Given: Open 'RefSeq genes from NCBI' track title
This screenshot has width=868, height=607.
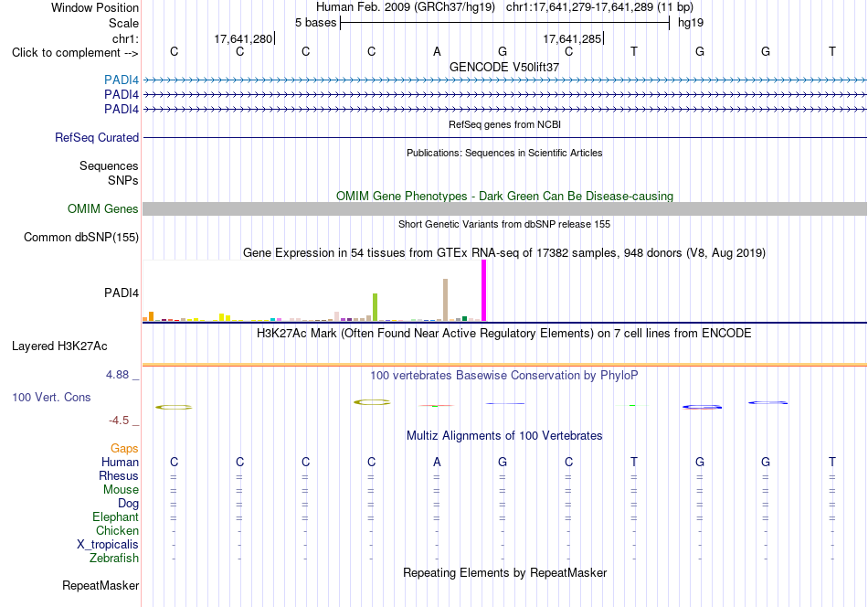Looking at the screenshot, I should [504, 124].
